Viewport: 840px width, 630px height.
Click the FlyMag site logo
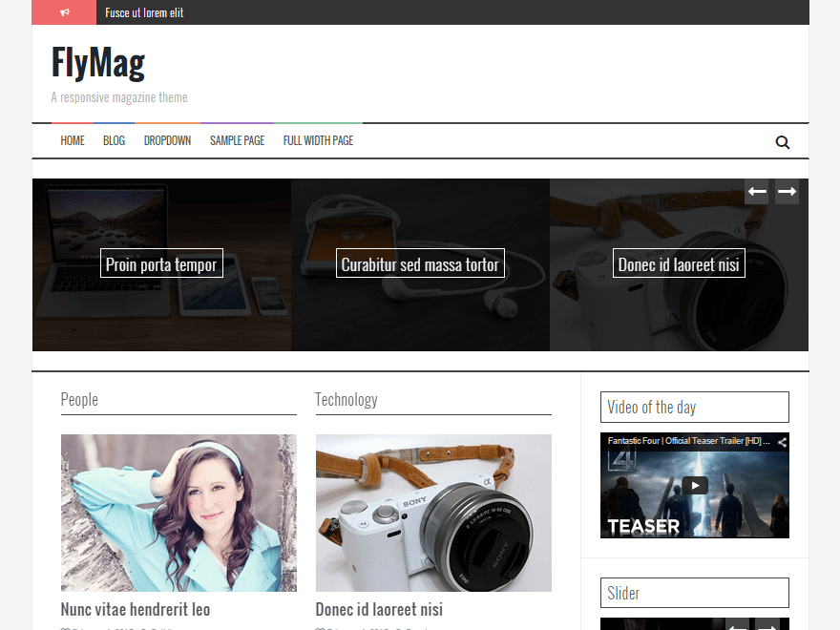click(98, 62)
